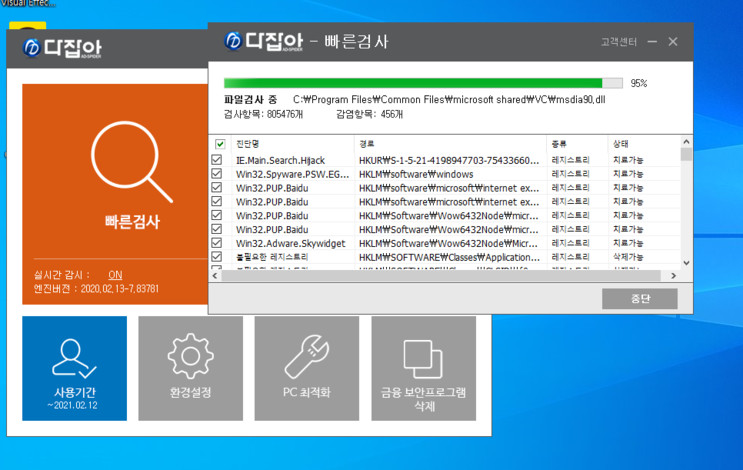Screen dimensions: 743x470
Task: Click the HKLM\software\windows path cell
Action: point(416,174)
